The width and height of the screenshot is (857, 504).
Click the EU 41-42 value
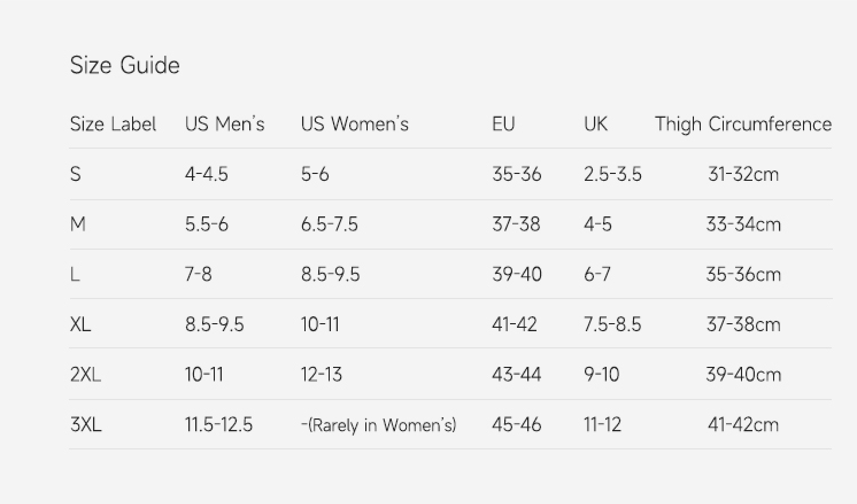514,324
